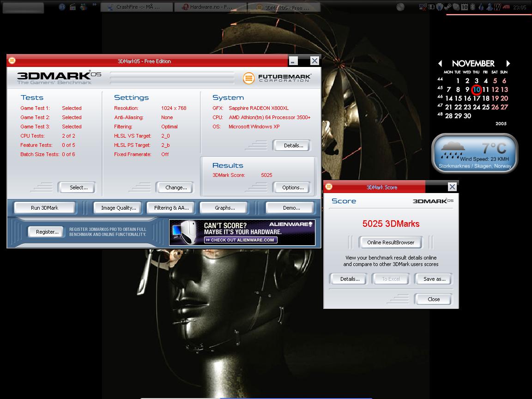The width and height of the screenshot is (532, 399).
Task: Click the 7°C weather widget
Action: [x=475, y=153]
